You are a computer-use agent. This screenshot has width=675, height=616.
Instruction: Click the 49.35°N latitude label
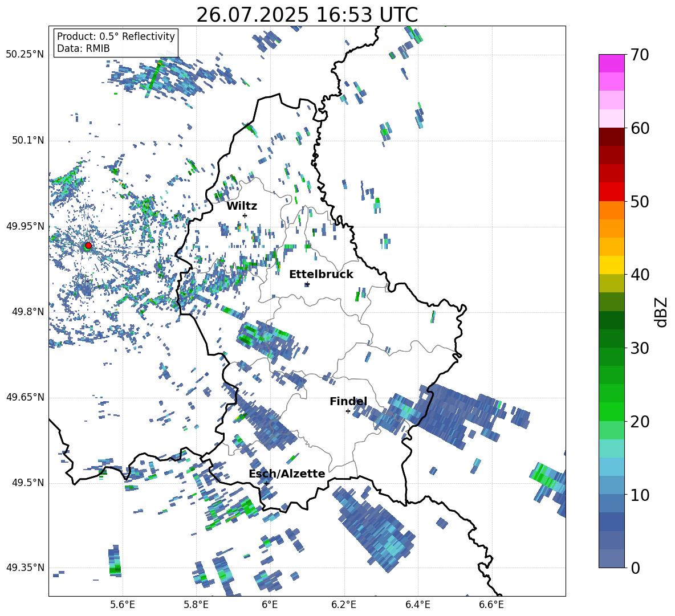tap(25, 568)
